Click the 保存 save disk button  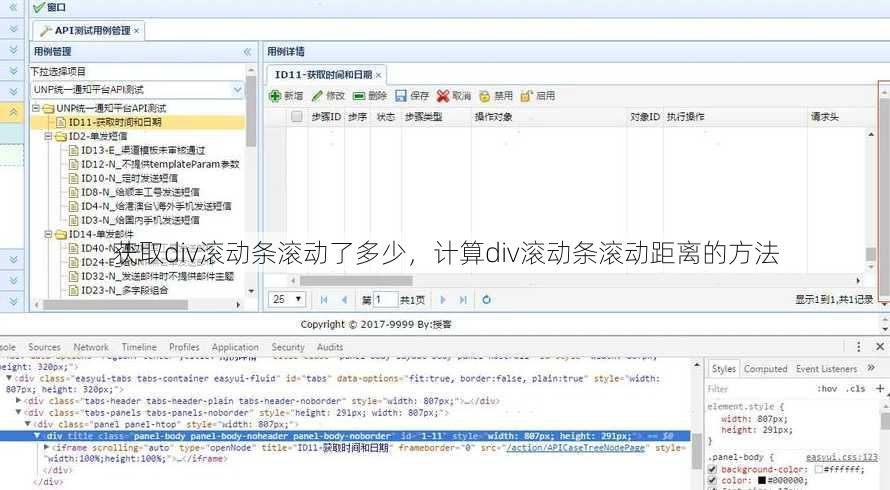coord(412,96)
